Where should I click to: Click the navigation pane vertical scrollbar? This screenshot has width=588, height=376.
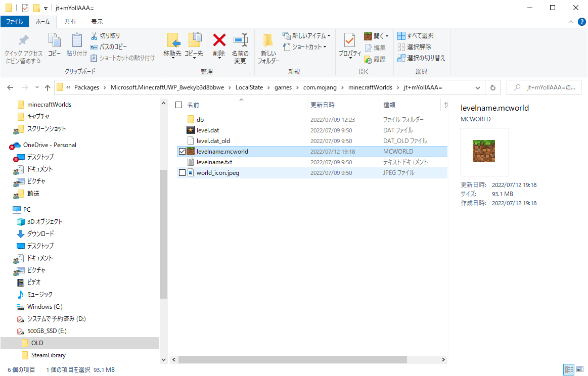pyautogui.click(x=163, y=234)
